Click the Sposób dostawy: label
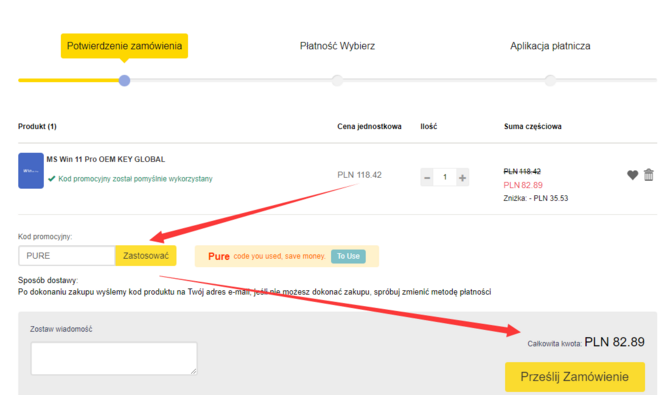Viewport: 670px width, 395px height. [48, 280]
